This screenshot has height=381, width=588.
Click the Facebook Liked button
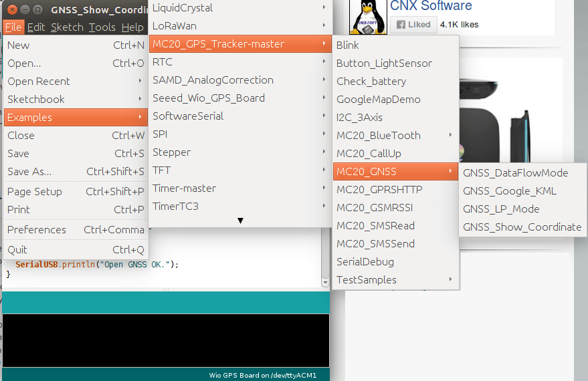point(413,25)
